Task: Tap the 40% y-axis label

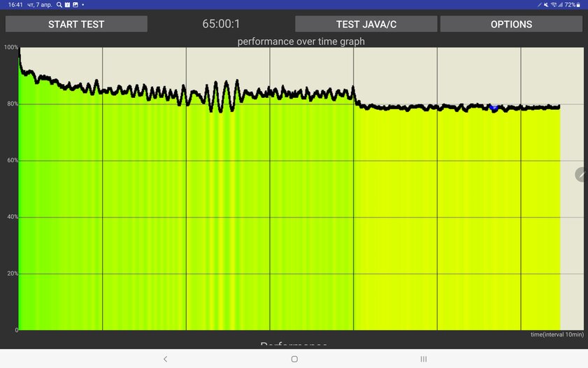Action: click(x=13, y=217)
